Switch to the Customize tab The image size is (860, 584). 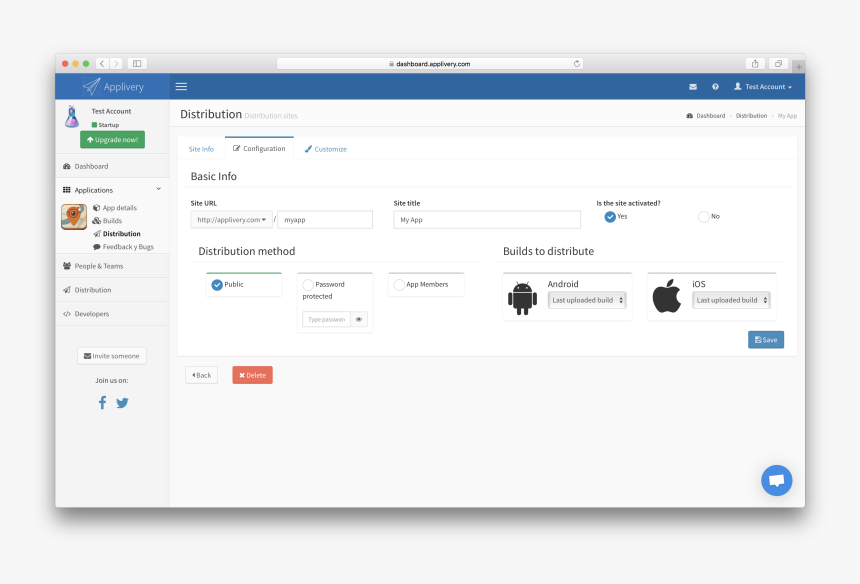pos(326,149)
